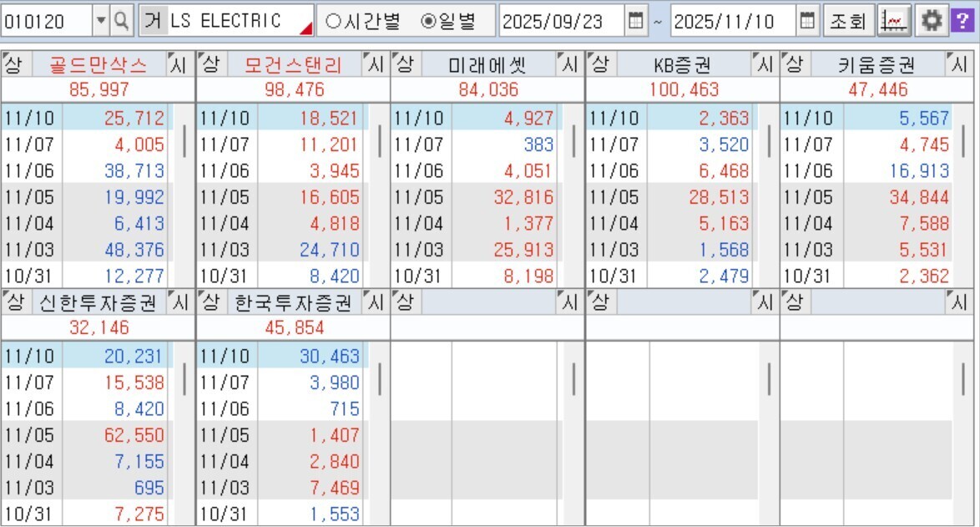Select the 키움증권 broker header
This screenshot has width=980, height=527.
pyautogui.click(x=877, y=64)
